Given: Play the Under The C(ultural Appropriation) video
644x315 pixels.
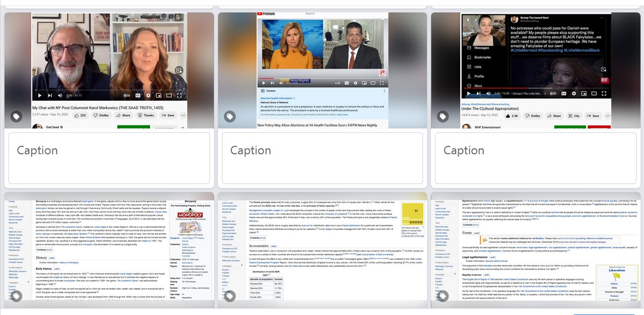Looking at the screenshot, I should pyautogui.click(x=469, y=93).
